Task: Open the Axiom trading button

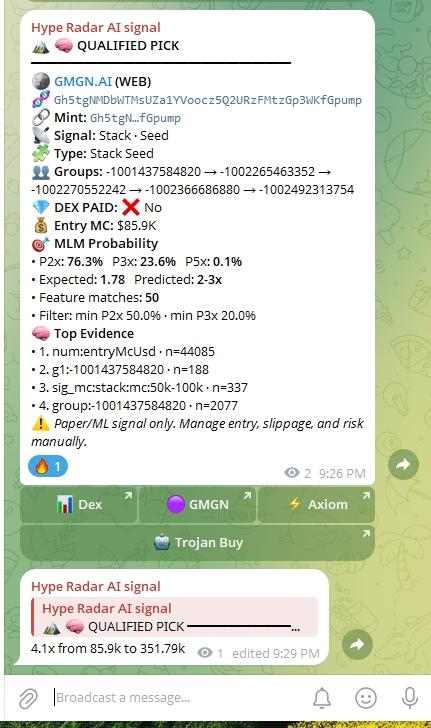Action: (316, 505)
